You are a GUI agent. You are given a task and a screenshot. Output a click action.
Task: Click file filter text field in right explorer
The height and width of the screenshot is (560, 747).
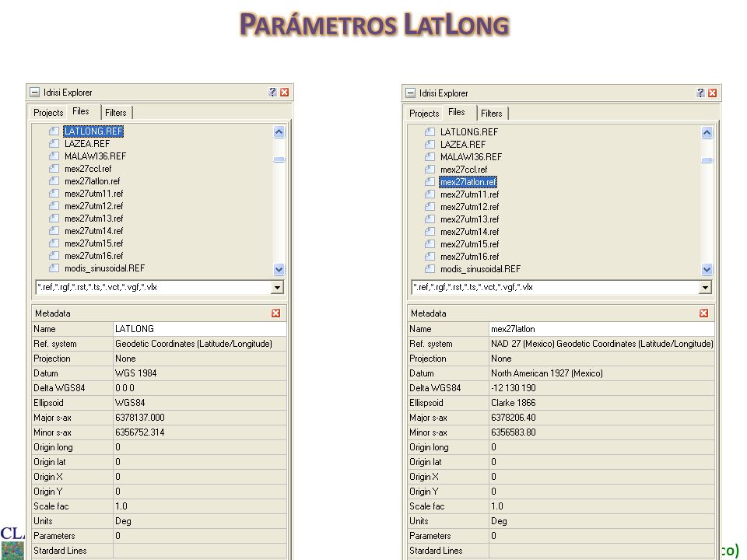click(555, 287)
